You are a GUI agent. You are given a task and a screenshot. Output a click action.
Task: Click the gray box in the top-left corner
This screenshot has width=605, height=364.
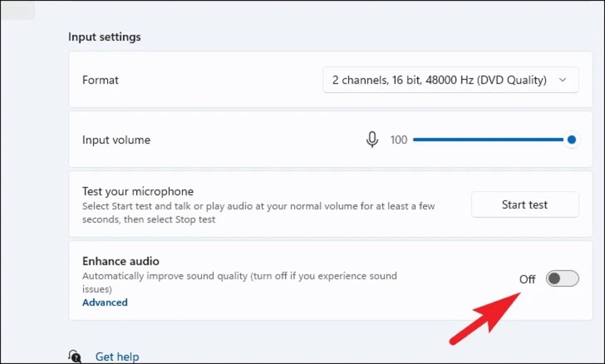[17, 10]
